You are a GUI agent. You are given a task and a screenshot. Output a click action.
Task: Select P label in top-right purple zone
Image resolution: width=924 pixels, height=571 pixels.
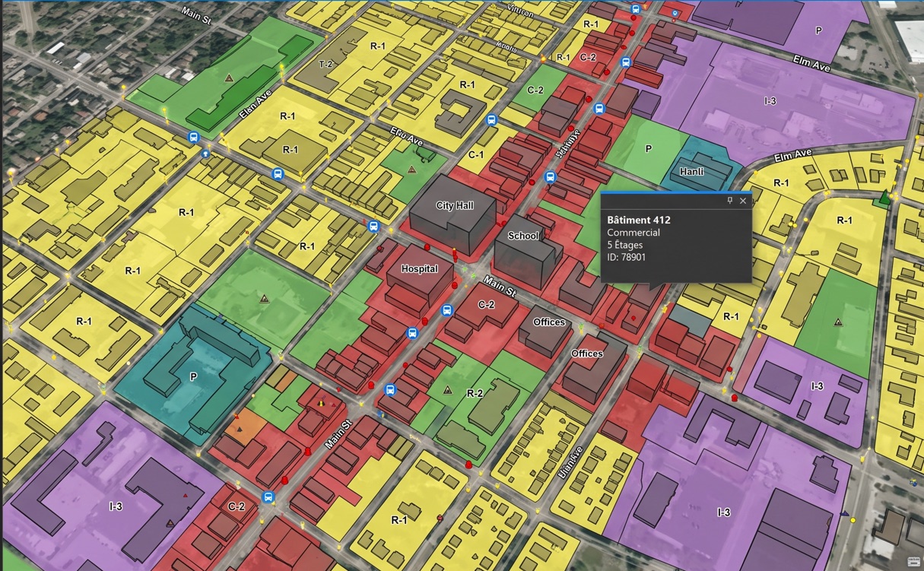818,30
